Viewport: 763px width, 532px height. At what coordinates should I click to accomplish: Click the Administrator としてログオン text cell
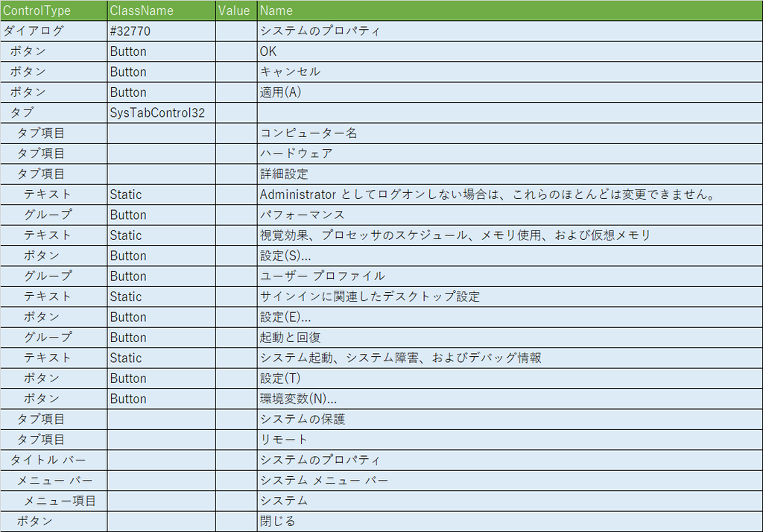(510, 194)
